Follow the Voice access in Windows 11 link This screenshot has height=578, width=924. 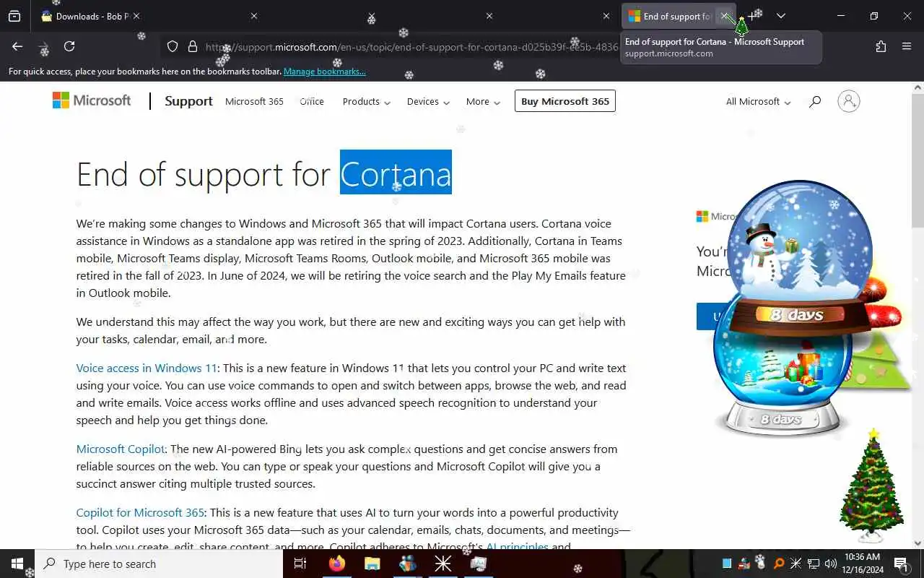point(147,368)
